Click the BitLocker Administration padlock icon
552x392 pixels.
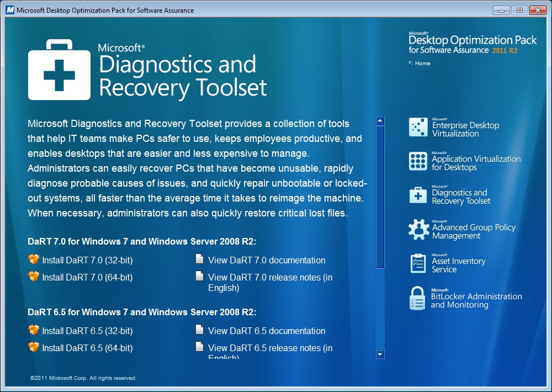coord(417,298)
